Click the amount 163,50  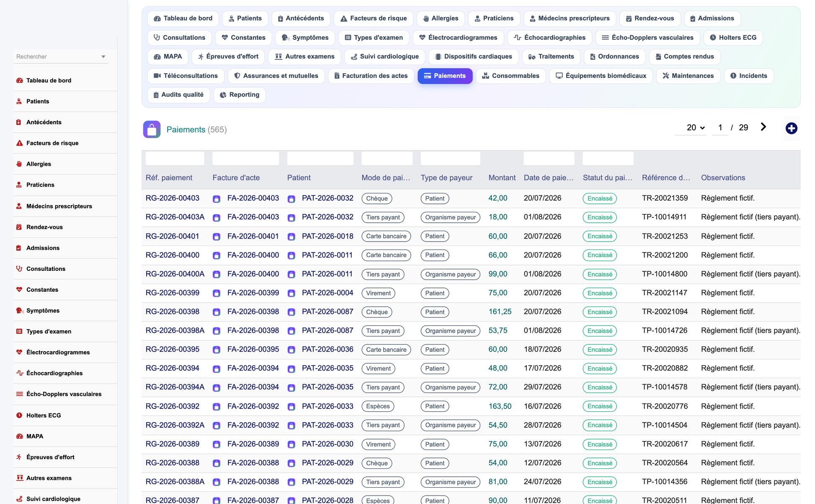500,406
